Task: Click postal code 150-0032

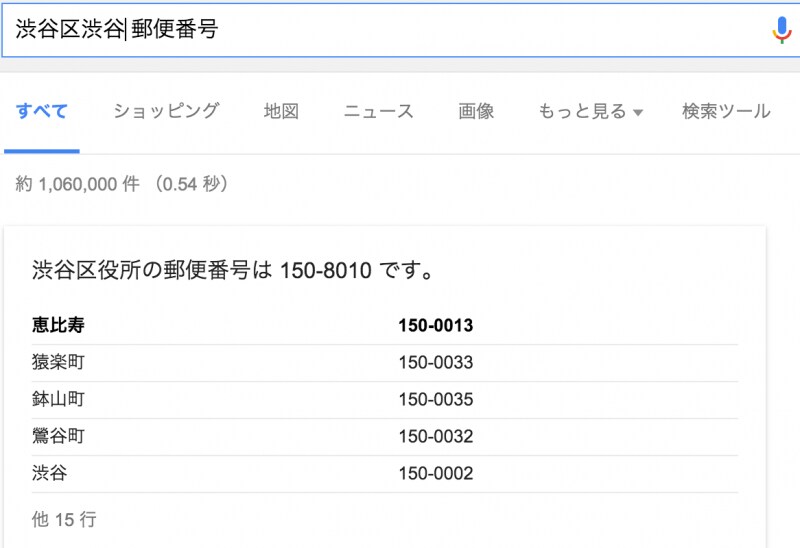Action: pyautogui.click(x=435, y=436)
